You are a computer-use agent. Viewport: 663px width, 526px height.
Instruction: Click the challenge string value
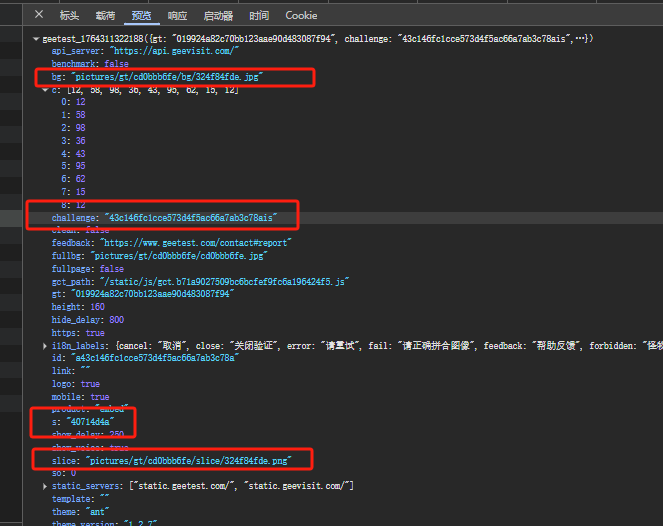click(189, 217)
